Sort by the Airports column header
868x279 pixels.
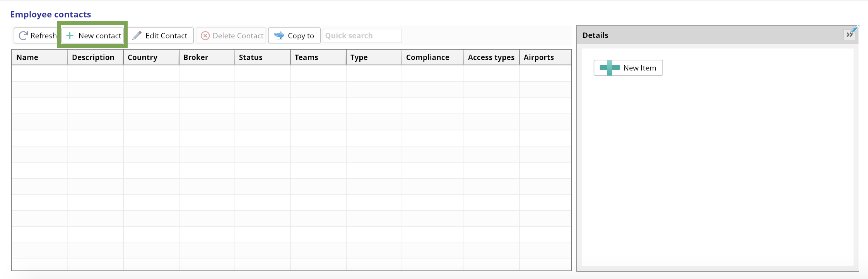[539, 57]
